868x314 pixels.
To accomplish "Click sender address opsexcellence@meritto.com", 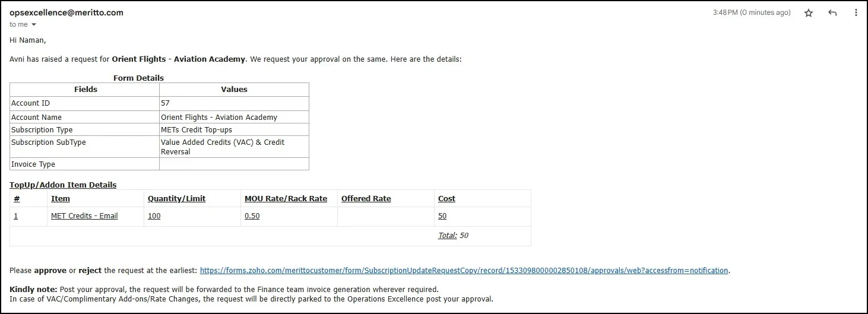I will tap(66, 12).
